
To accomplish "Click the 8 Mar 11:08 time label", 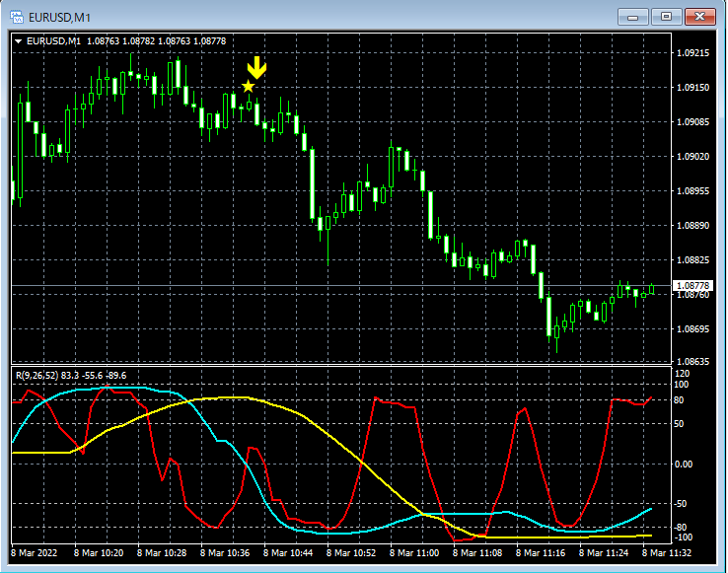I will [x=477, y=553].
